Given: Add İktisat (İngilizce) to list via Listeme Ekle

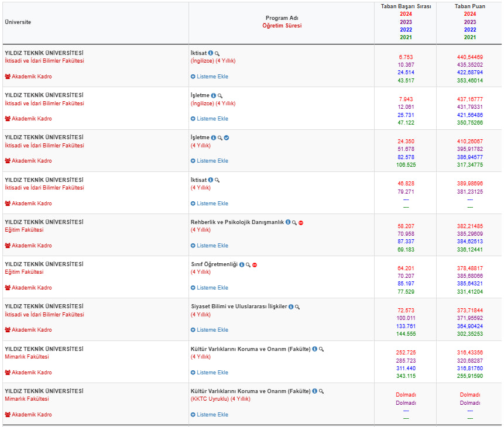Looking at the screenshot, I should pyautogui.click(x=209, y=77).
